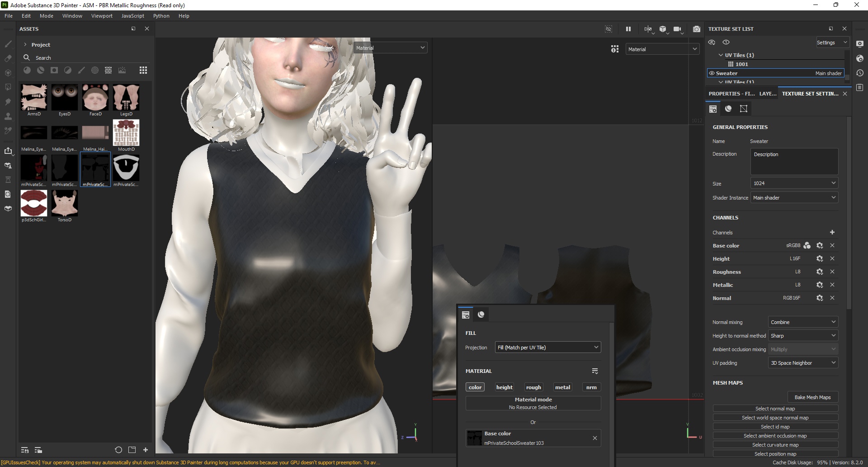
Task: Refresh assets with the circular arrow icon
Action: click(x=118, y=450)
